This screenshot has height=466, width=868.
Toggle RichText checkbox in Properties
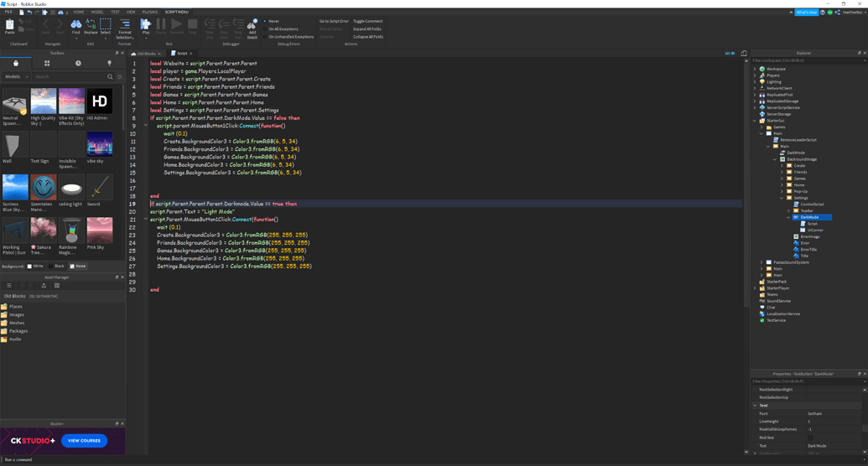coord(810,438)
